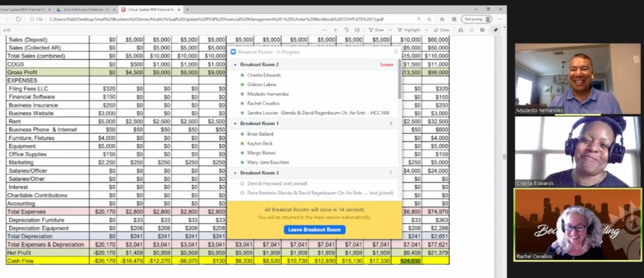This screenshot has width=644, height=278.
Task: Click the browser address bar file path
Action: coord(215,19)
